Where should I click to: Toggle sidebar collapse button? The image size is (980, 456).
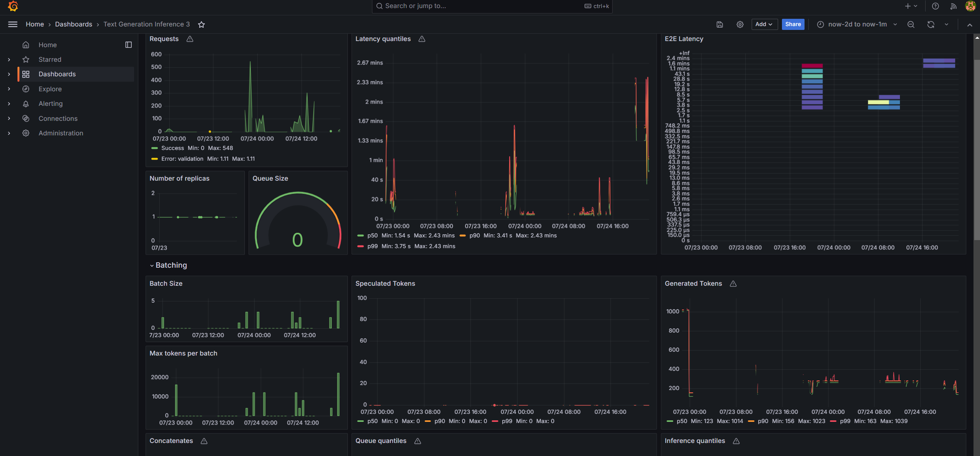click(x=128, y=44)
